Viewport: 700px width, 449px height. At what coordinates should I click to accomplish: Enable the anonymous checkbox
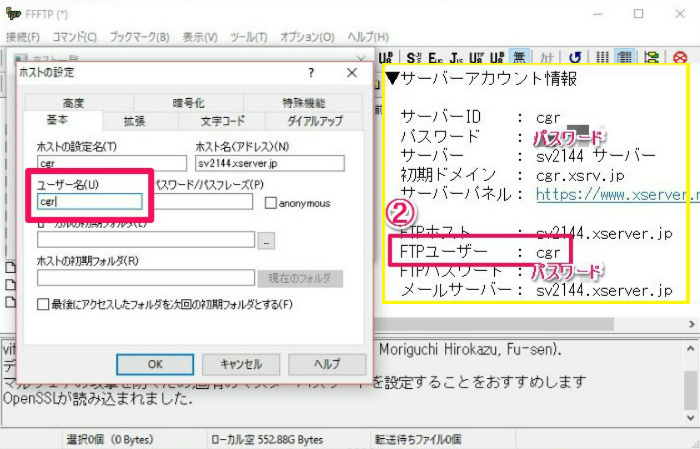tap(270, 203)
